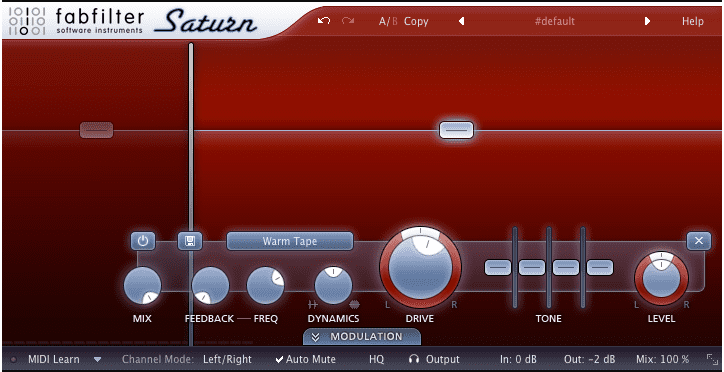Click the resize corner icon
The image size is (724, 372).
click(712, 359)
